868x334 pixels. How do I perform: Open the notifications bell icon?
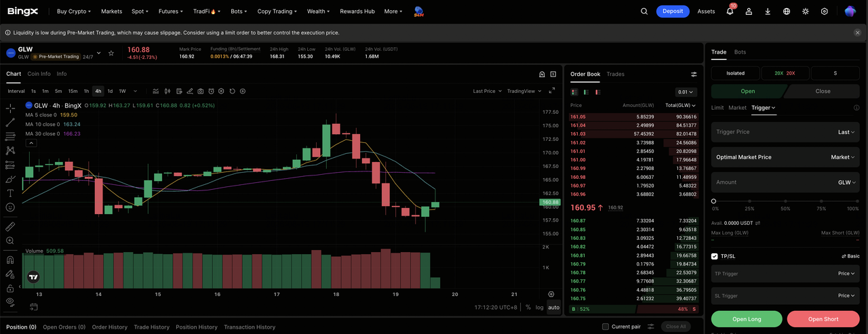point(730,12)
